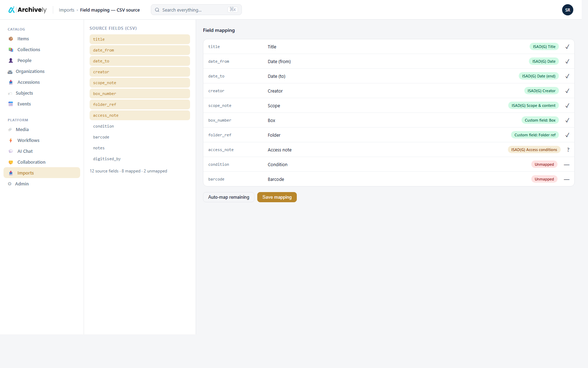Select the title source field chip
The height and width of the screenshot is (368, 588).
click(x=140, y=39)
